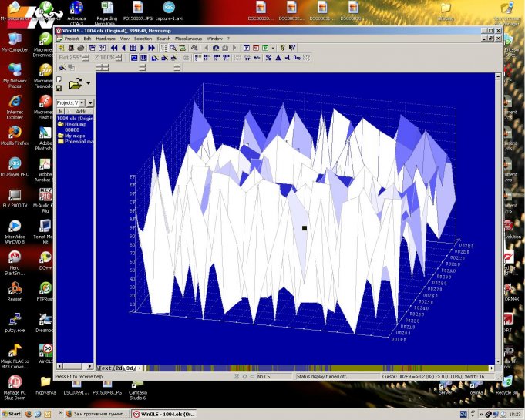Image resolution: width=525 pixels, height=420 pixels.
Task: Click the save disk icon in left panel
Action: pyautogui.click(x=59, y=89)
